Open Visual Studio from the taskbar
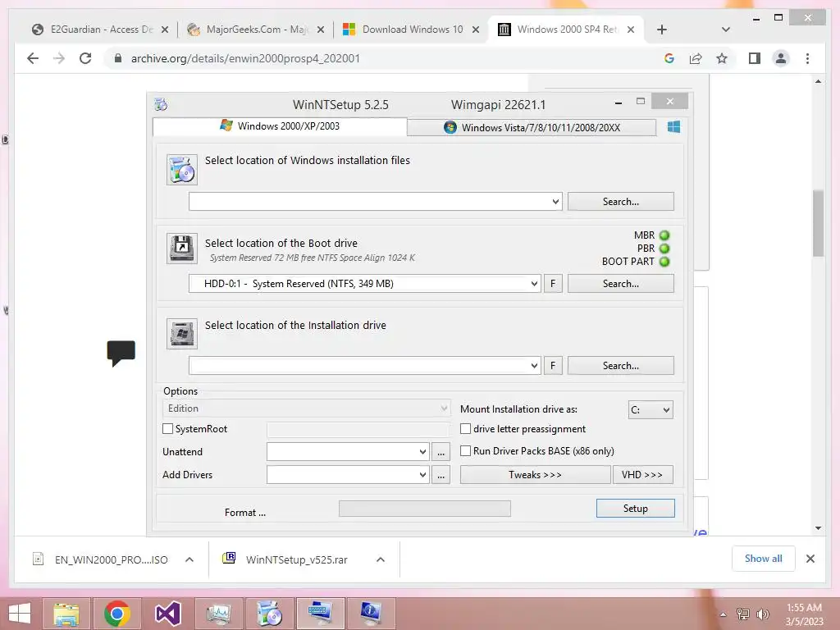Screen dimensions: 840x630 (x=167, y=614)
